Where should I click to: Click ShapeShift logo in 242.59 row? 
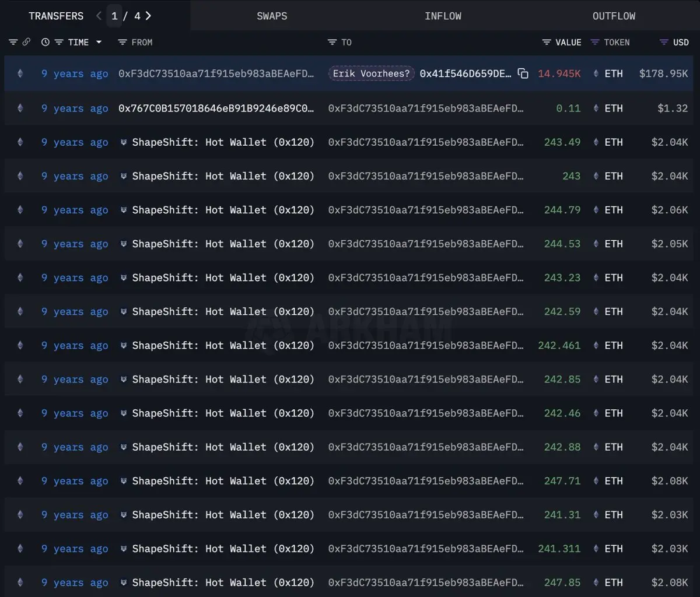(123, 311)
